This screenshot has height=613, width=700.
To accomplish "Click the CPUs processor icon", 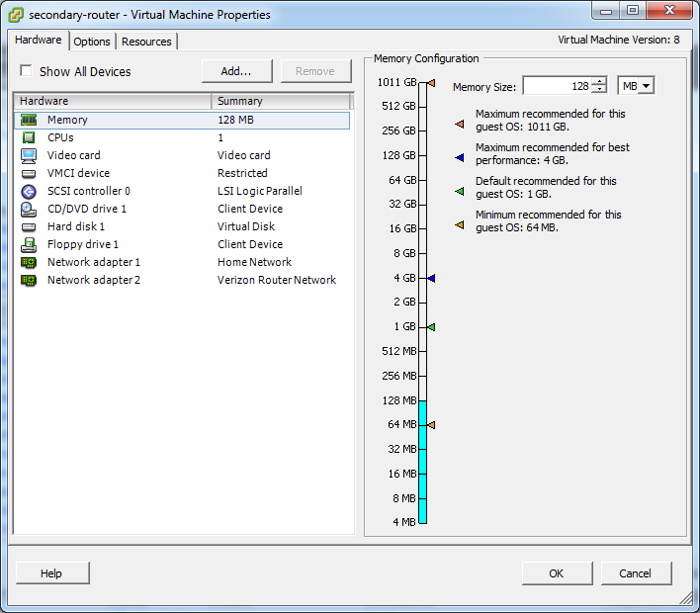I will coord(29,137).
